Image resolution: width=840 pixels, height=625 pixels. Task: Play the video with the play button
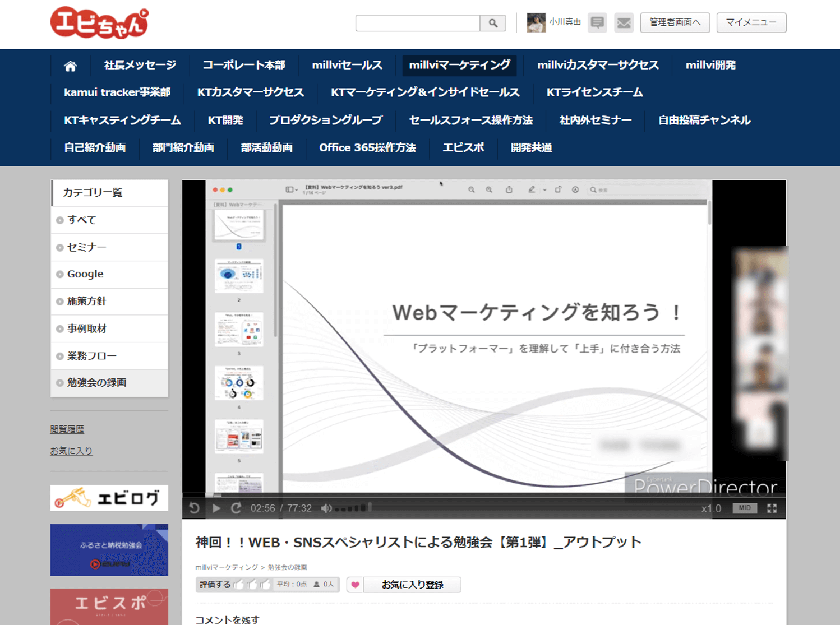[x=216, y=508]
